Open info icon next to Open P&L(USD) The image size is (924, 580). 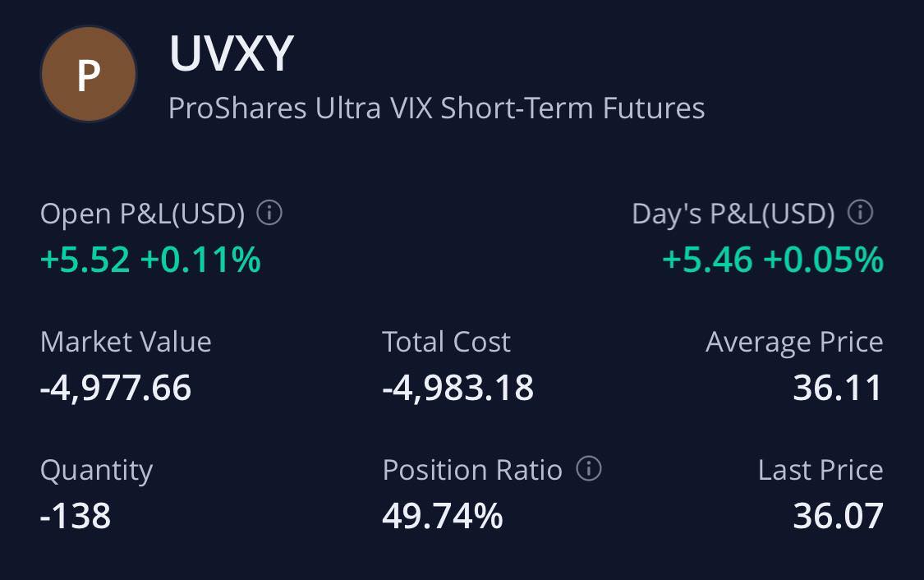(x=269, y=212)
